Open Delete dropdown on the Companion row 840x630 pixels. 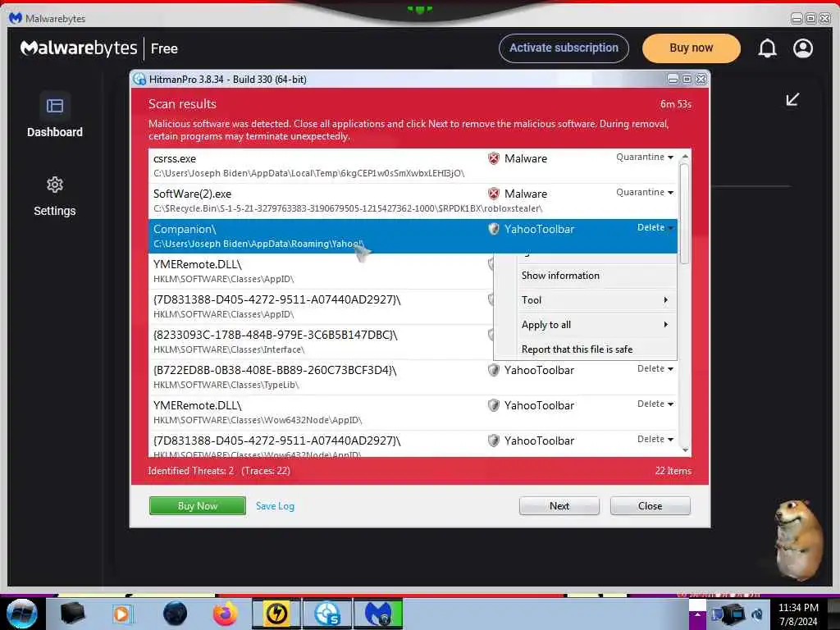(x=655, y=228)
